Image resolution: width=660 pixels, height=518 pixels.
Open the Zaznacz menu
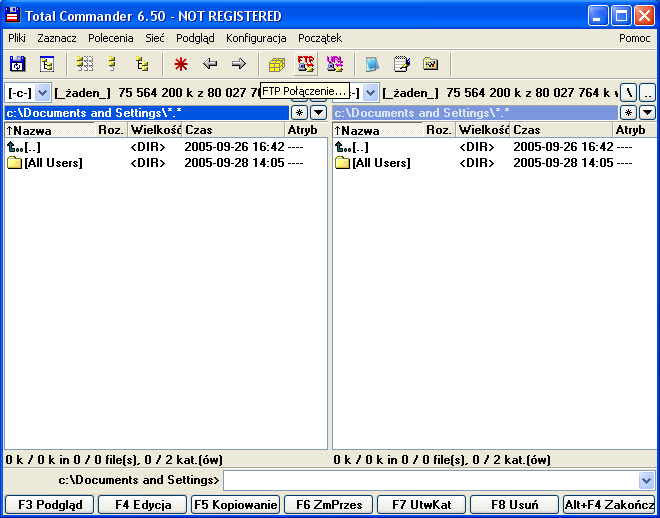(57, 38)
